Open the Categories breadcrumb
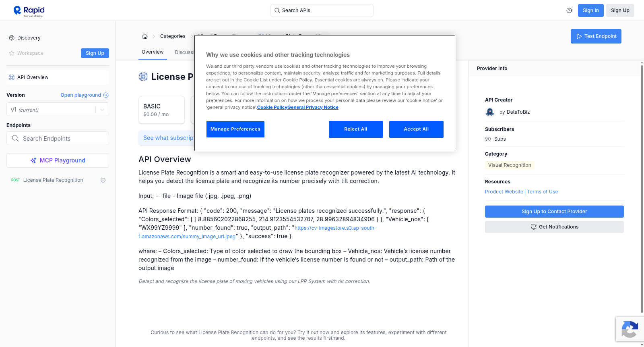This screenshot has height=347, width=644. (173, 36)
